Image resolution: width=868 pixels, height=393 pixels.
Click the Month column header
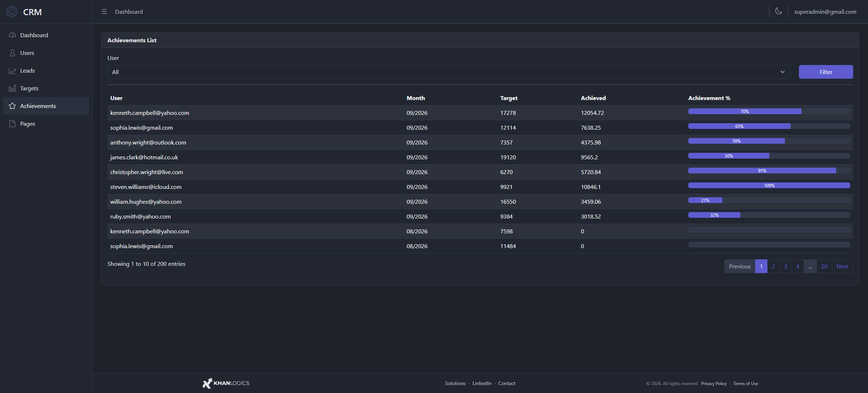pyautogui.click(x=415, y=98)
